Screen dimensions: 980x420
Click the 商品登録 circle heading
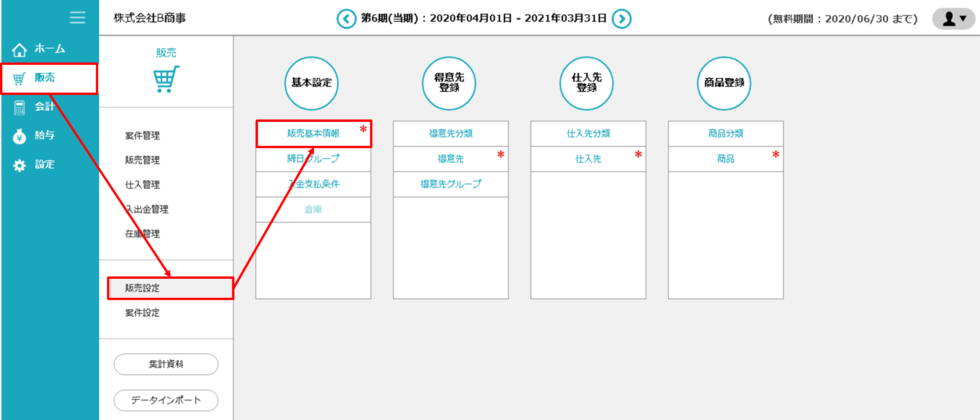[x=724, y=83]
